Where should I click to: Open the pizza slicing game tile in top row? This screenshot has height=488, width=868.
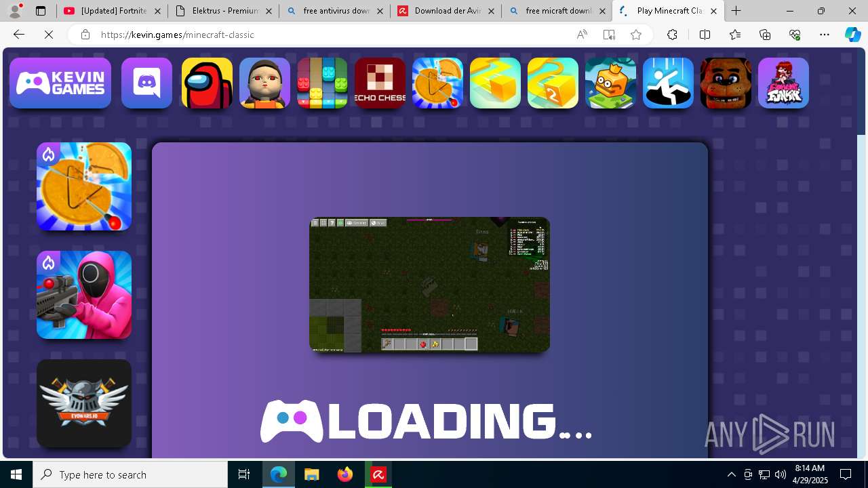click(438, 83)
